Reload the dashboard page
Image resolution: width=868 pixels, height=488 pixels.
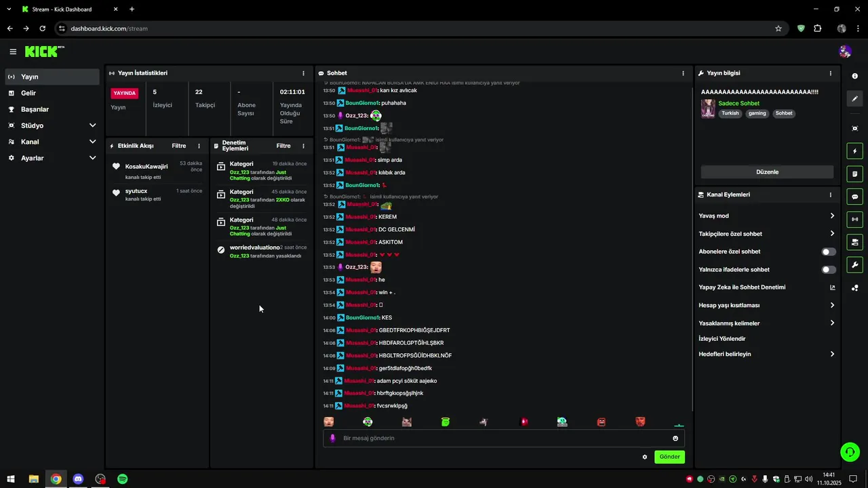coord(42,28)
